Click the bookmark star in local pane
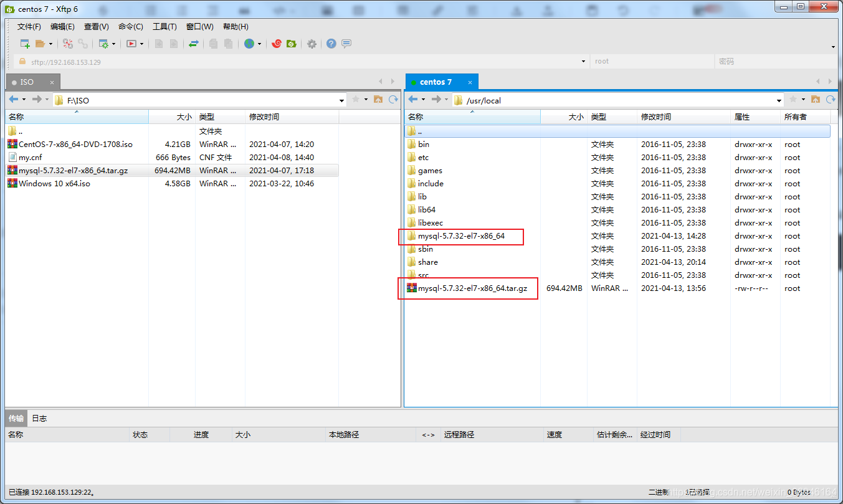This screenshot has width=843, height=504. click(x=356, y=100)
